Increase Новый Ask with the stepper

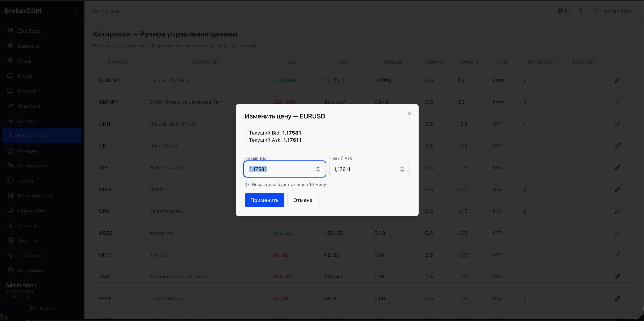tap(402, 167)
